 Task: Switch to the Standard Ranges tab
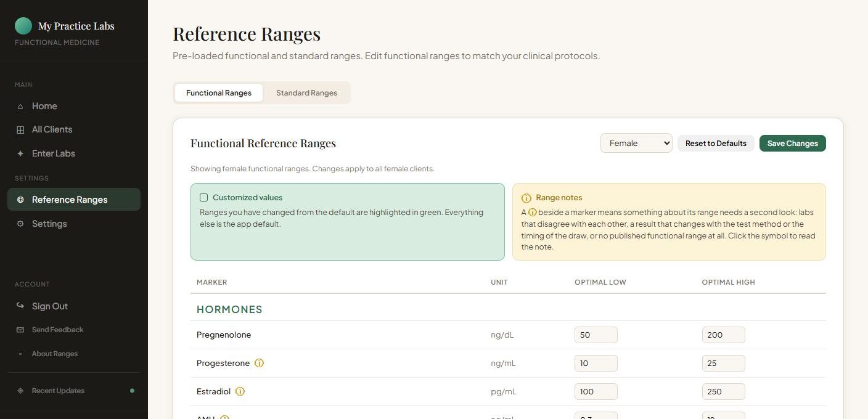(306, 93)
